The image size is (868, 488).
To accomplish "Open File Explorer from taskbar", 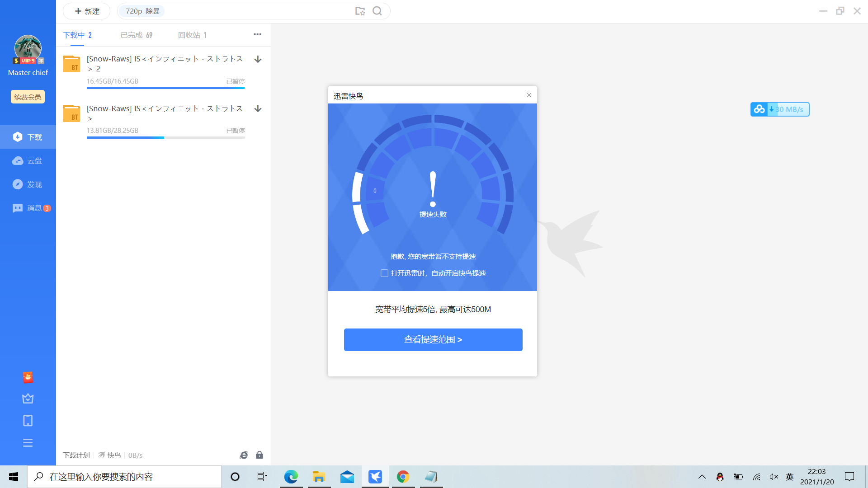I will tap(319, 477).
